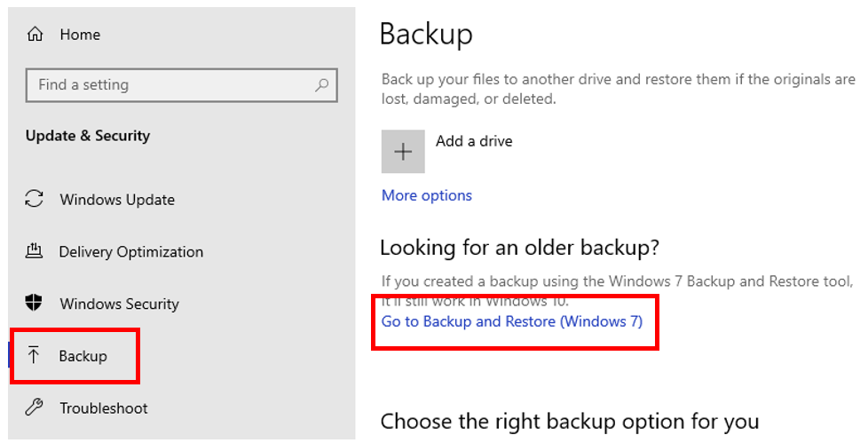The width and height of the screenshot is (868, 443).
Task: Click the Update & Security heading
Action: click(x=88, y=136)
